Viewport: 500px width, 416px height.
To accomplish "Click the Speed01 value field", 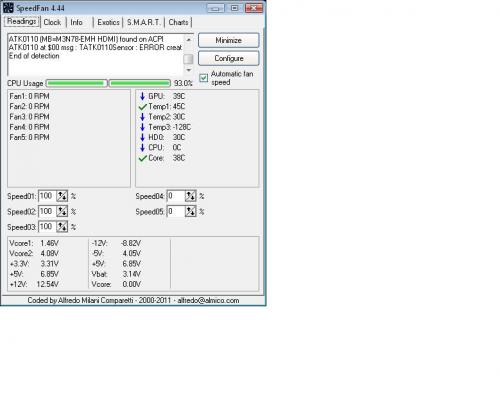I will click(x=47, y=196).
